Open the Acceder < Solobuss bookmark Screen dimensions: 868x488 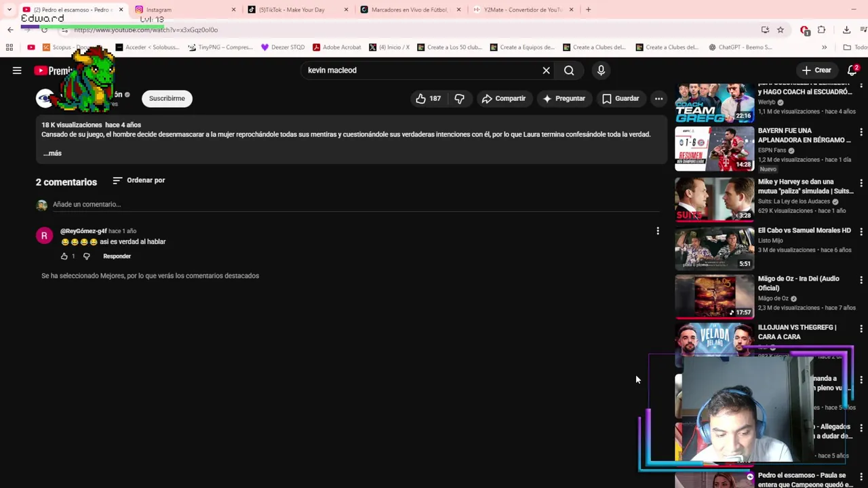147,47
